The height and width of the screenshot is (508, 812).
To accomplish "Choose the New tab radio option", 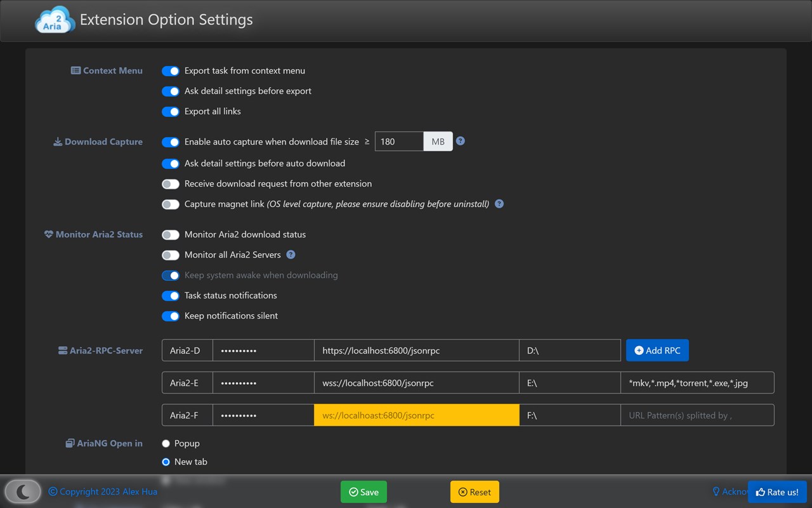I will pos(166,462).
